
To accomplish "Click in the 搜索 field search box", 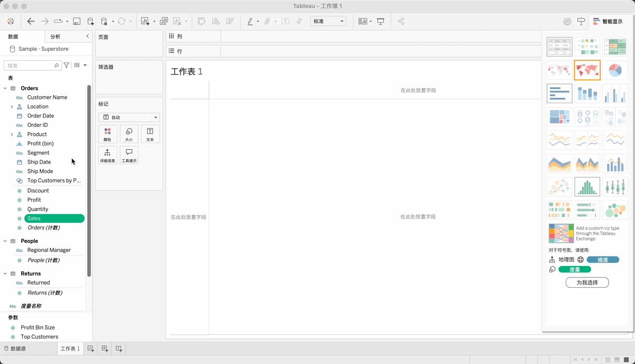I will [32, 66].
